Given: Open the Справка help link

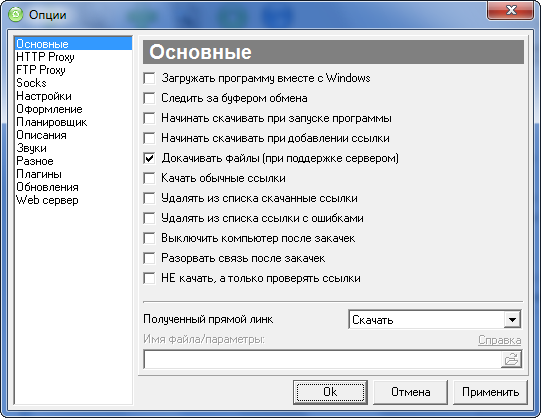Looking at the screenshot, I should 499,340.
